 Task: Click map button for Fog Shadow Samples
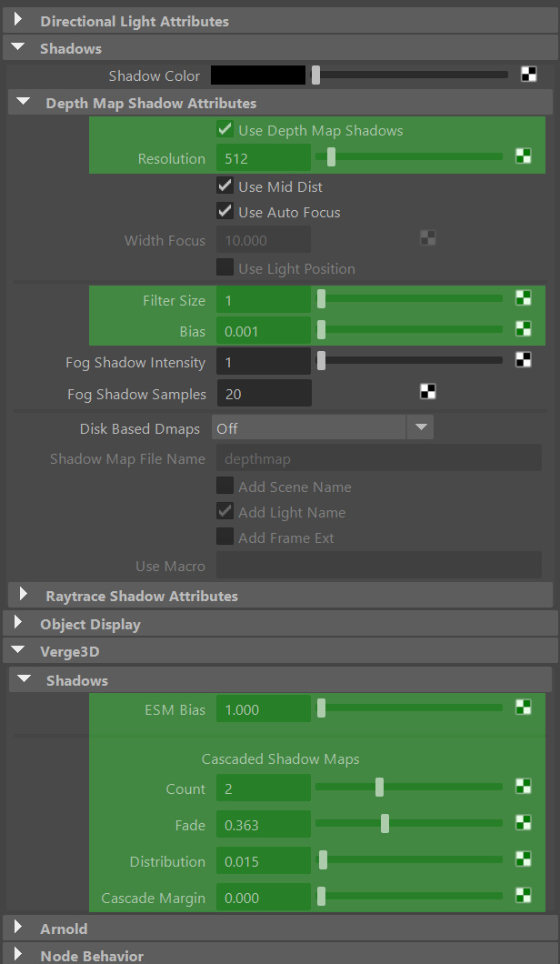tap(428, 392)
